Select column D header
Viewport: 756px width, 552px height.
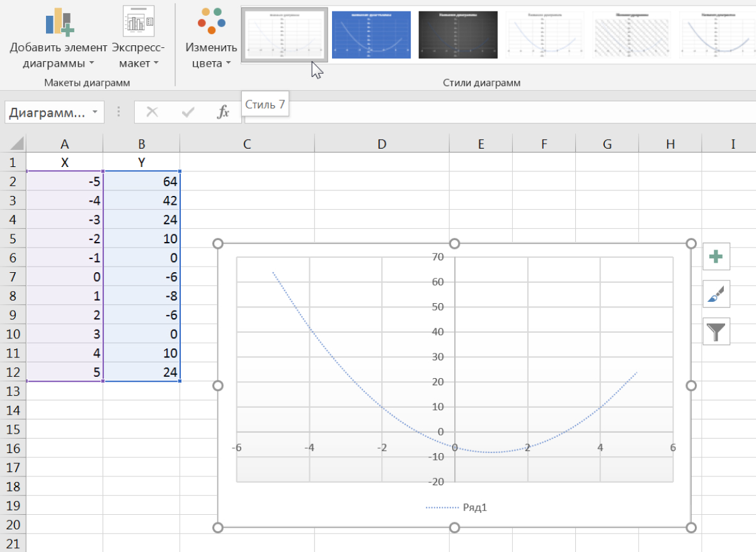pyautogui.click(x=381, y=144)
